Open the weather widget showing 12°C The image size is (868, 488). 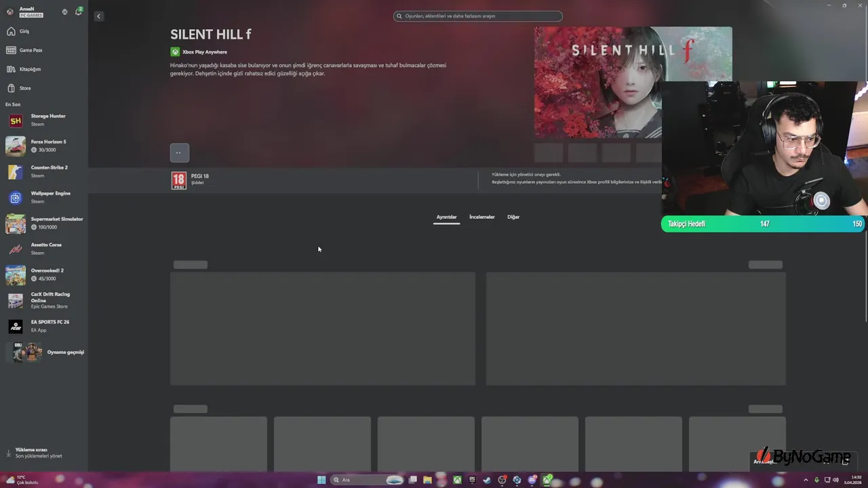(22, 480)
